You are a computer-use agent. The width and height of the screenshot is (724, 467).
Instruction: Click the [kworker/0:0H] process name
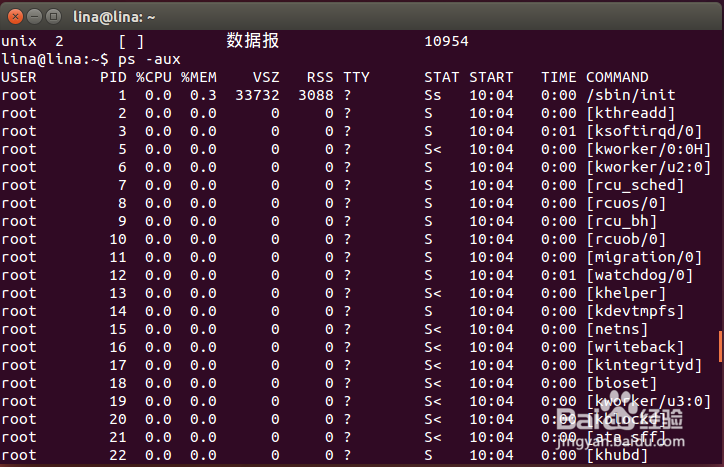649,149
